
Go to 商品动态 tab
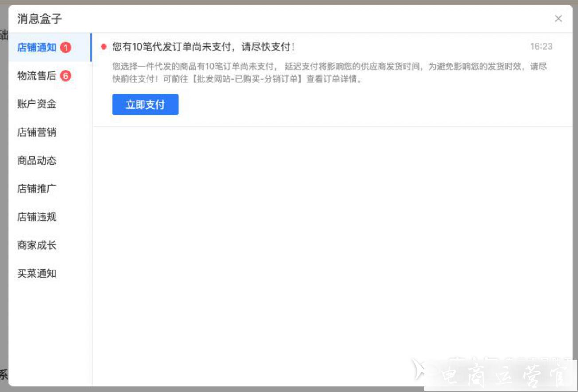[x=50, y=161]
